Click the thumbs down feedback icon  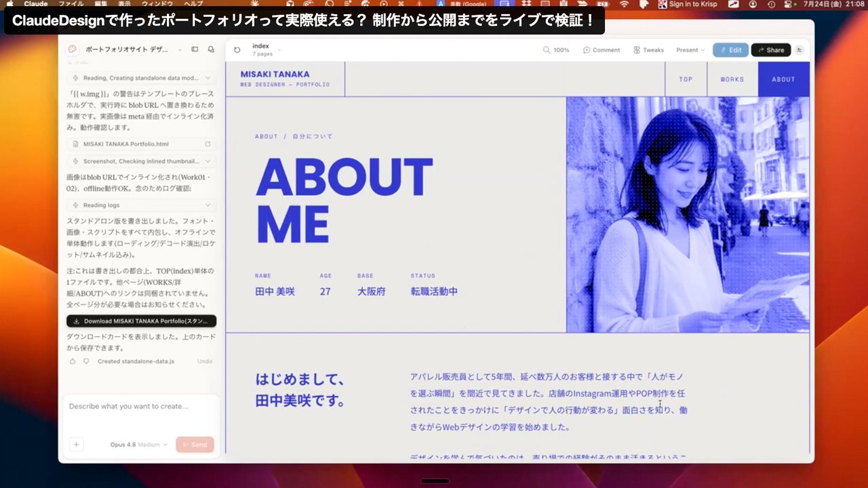tap(86, 361)
